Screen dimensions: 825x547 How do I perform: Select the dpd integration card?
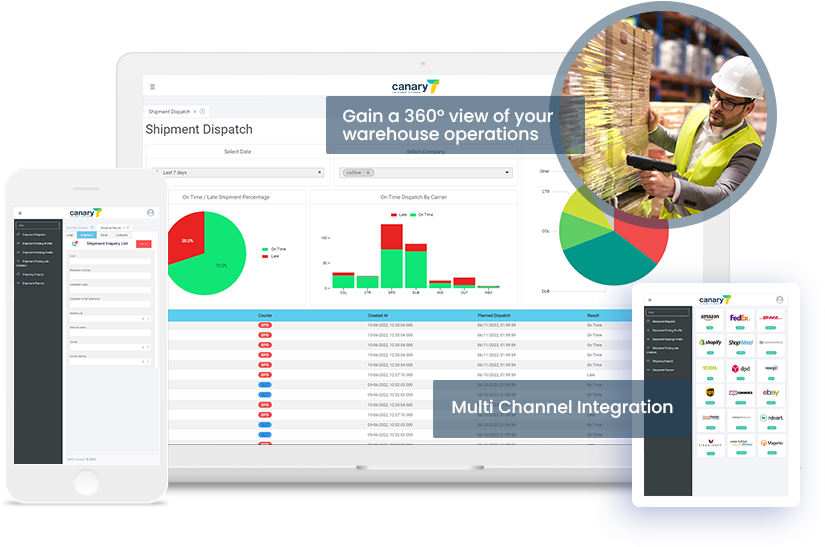tap(741, 371)
